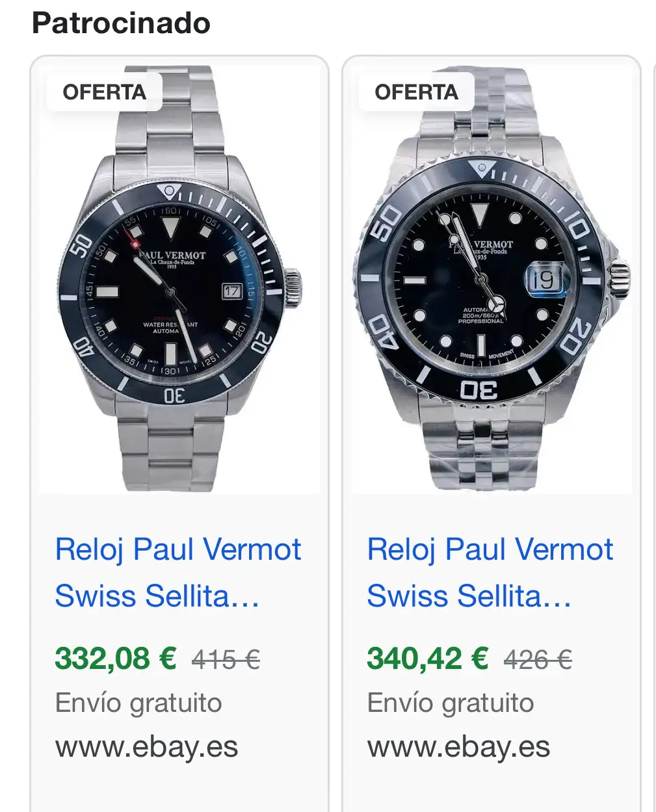
Task: Click the 340,42 € green price
Action: (428, 659)
